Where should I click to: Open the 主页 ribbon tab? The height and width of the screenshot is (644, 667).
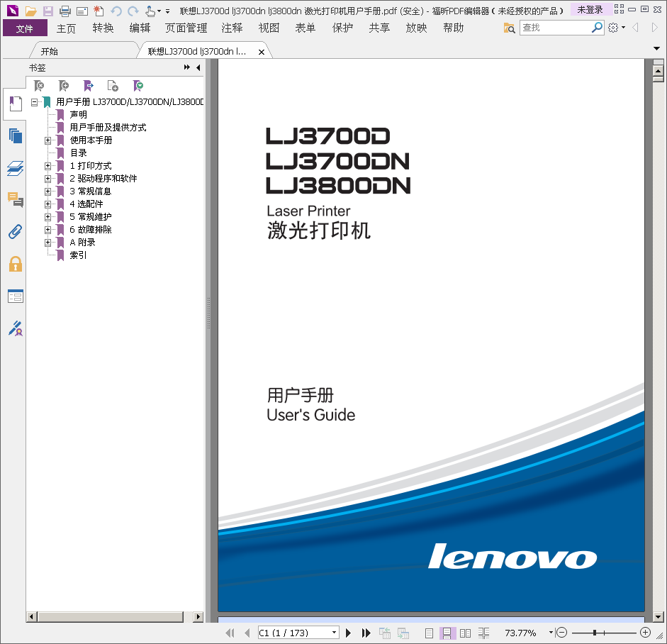[x=66, y=28]
